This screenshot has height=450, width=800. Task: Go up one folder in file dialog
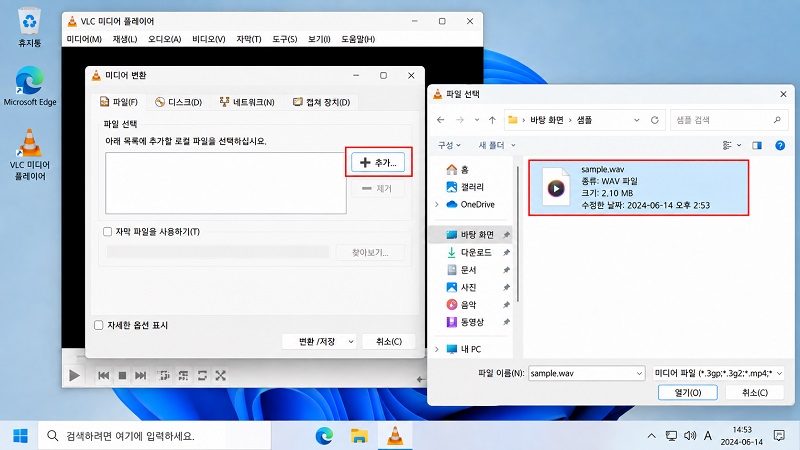(x=492, y=120)
